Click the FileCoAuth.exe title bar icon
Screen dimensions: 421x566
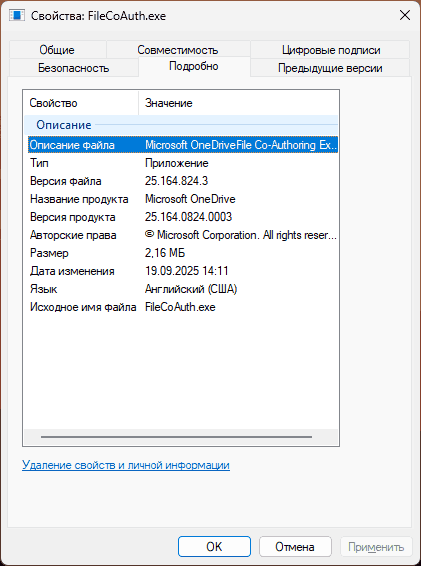point(17,16)
